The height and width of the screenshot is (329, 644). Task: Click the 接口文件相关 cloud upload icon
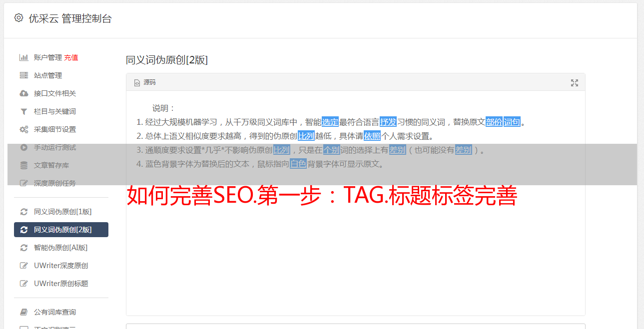tap(23, 93)
